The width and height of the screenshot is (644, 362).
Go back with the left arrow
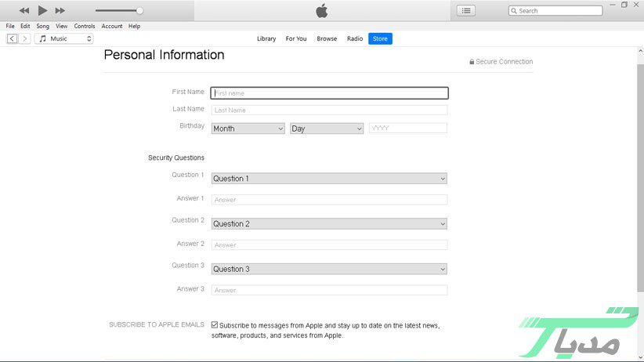12,38
